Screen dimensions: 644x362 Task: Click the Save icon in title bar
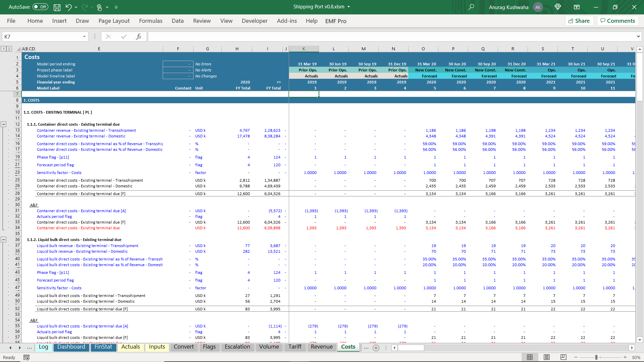point(57,7)
